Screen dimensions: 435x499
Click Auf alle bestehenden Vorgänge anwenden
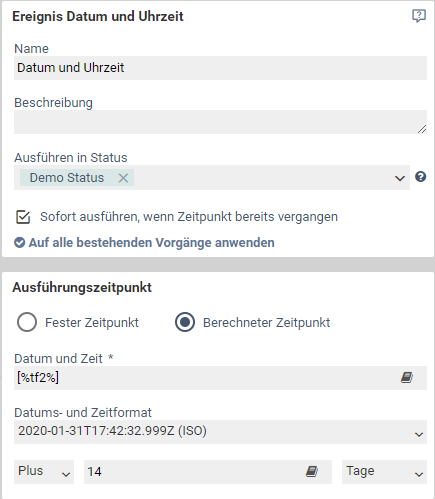[x=151, y=243]
